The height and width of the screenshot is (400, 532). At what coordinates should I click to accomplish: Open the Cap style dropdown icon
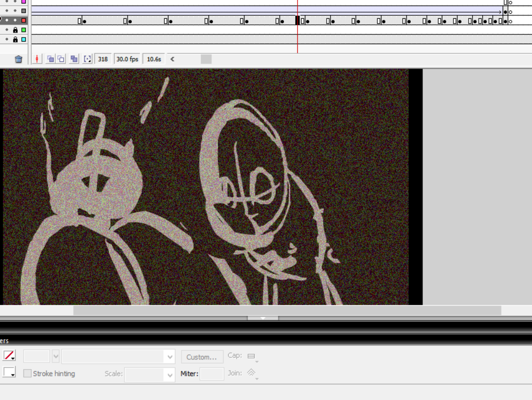253,356
